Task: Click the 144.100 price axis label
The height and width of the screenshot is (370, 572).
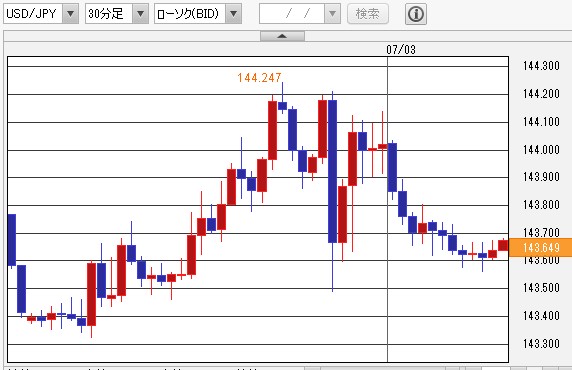Action: point(541,122)
